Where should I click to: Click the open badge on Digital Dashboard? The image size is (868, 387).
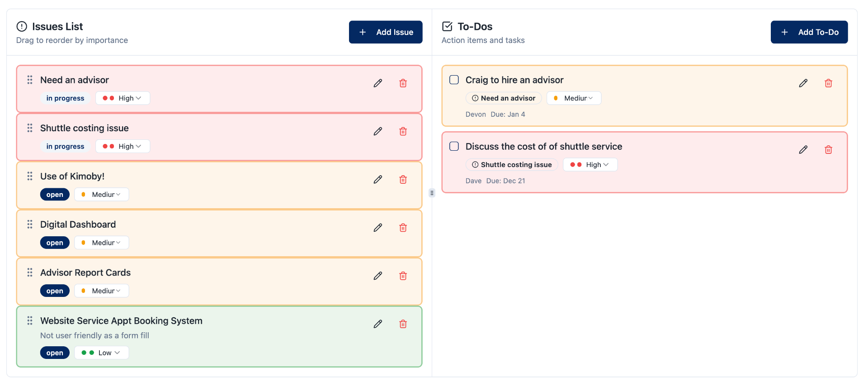click(x=55, y=243)
